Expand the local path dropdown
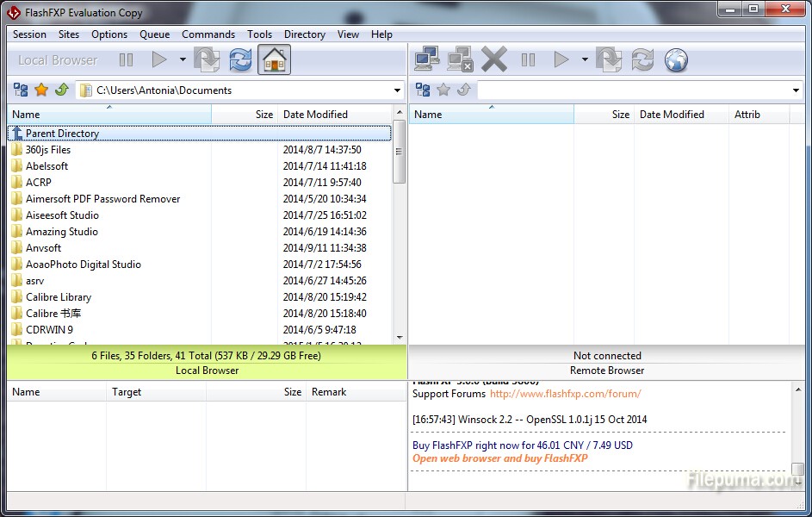Screen dimensions: 812x517 click(397, 90)
